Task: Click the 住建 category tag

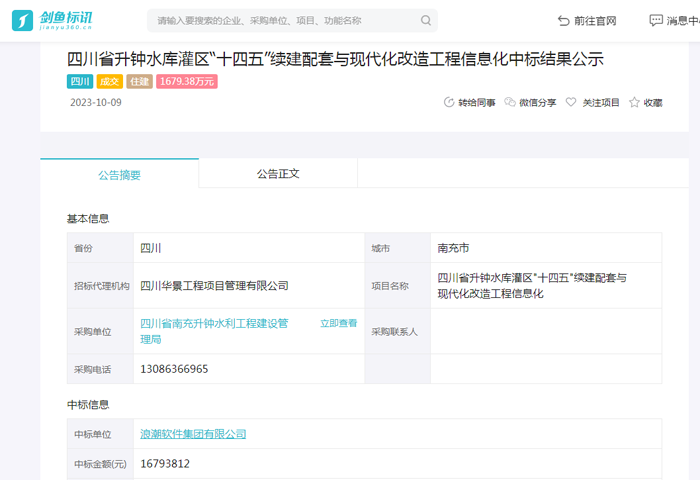Action: (139, 82)
